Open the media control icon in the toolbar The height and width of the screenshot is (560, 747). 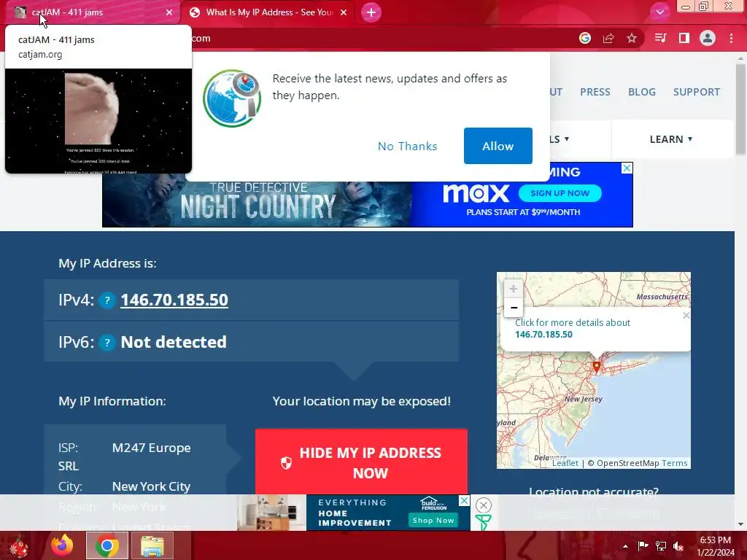tap(660, 38)
